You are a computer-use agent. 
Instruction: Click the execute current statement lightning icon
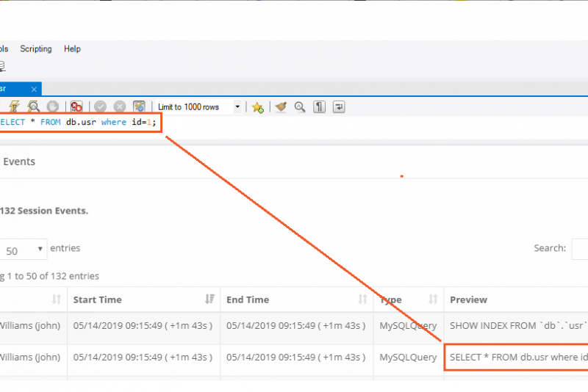(x=14, y=107)
